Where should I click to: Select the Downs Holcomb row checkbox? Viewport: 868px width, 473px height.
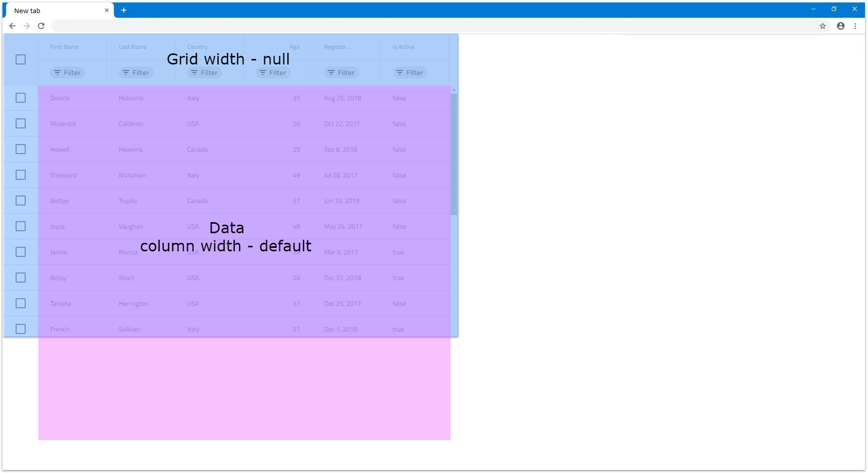click(21, 98)
